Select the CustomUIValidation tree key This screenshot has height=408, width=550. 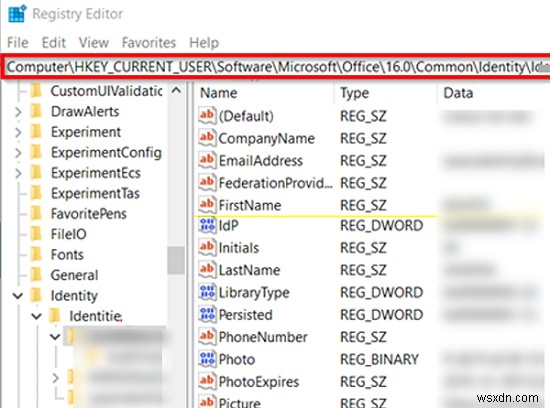pos(106,91)
